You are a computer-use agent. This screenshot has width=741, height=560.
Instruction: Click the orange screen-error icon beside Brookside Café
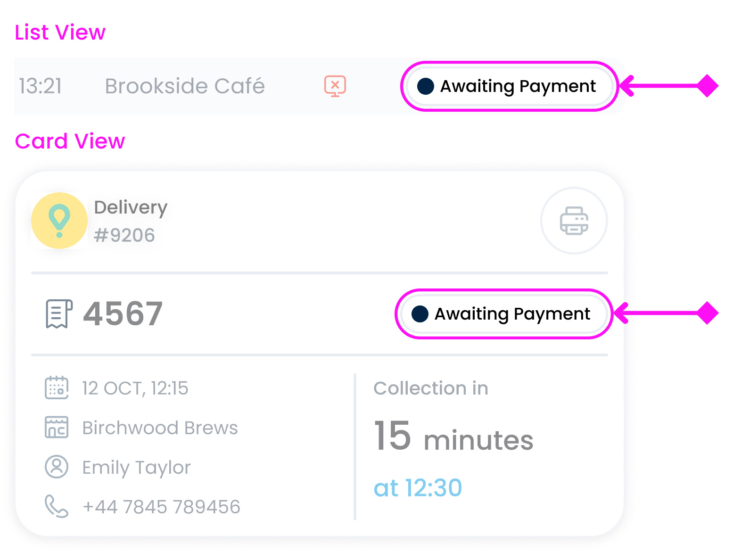pos(335,86)
